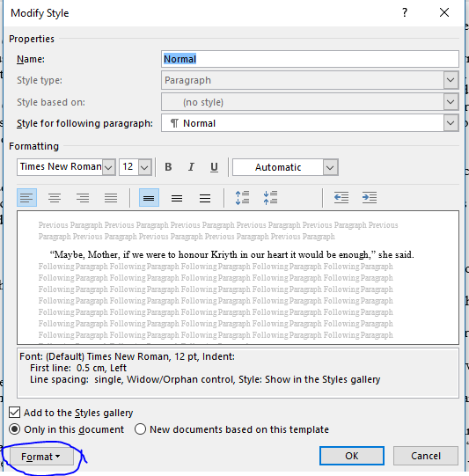This screenshot has height=476, width=469.
Task: Dismiss dialog with Cancel button
Action: click(x=426, y=456)
